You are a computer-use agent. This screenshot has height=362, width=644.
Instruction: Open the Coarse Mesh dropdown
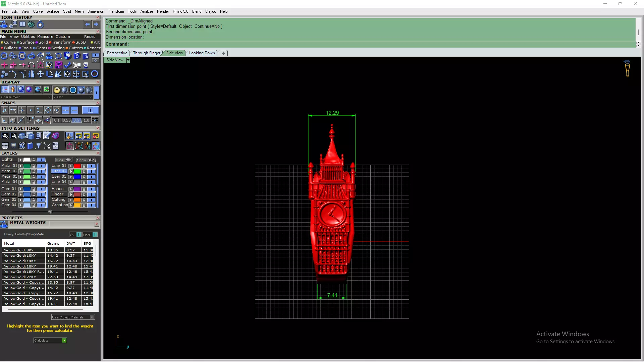(x=26, y=97)
